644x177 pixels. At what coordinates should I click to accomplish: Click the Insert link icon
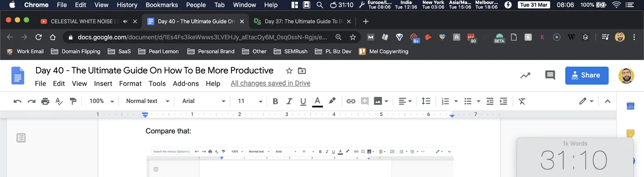coord(351,101)
